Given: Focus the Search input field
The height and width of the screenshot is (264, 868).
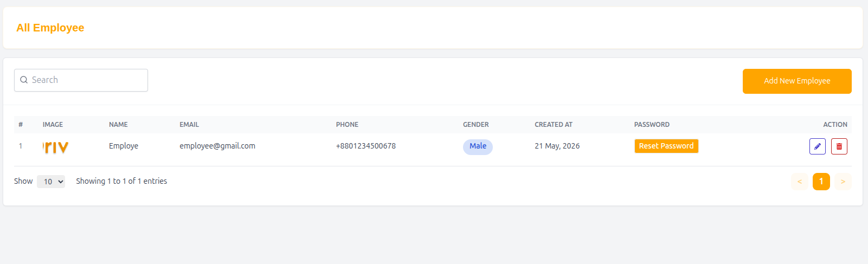Looking at the screenshot, I should pos(81,80).
